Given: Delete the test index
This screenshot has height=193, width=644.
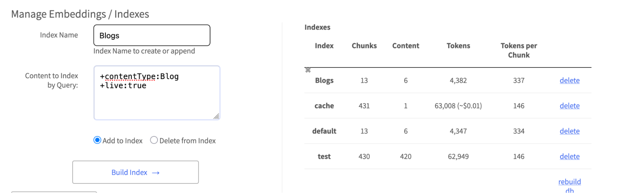Looking at the screenshot, I should 569,157.
